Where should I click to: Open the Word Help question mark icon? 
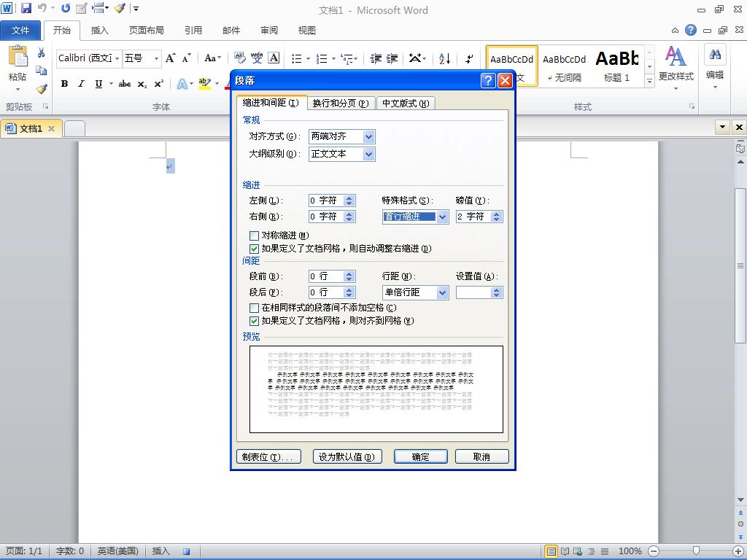(x=690, y=30)
